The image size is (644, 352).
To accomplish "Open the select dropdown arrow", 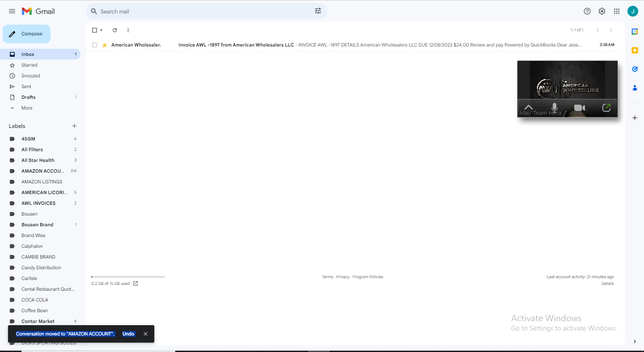I will 102,30.
